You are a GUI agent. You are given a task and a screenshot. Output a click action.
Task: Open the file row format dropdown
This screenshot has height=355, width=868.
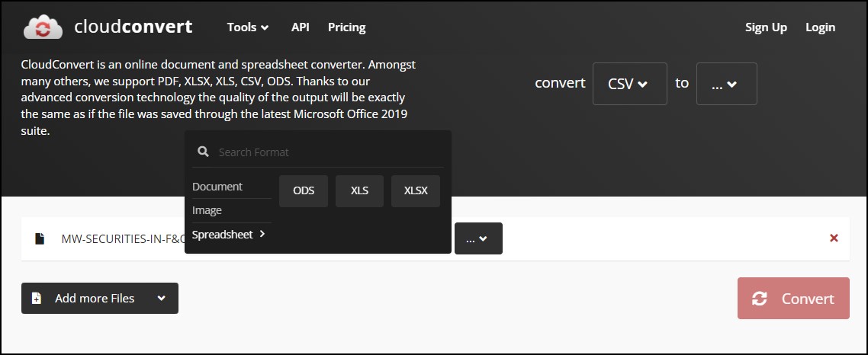(x=478, y=238)
